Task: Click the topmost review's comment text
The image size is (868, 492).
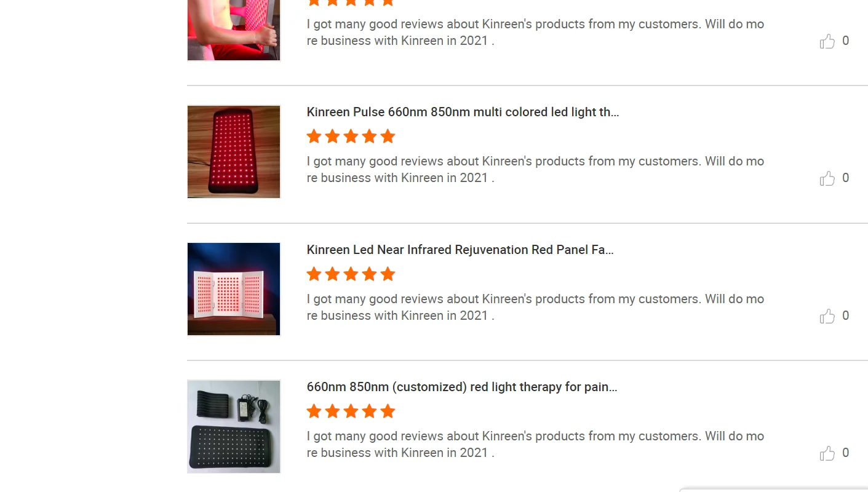Action: coord(535,32)
